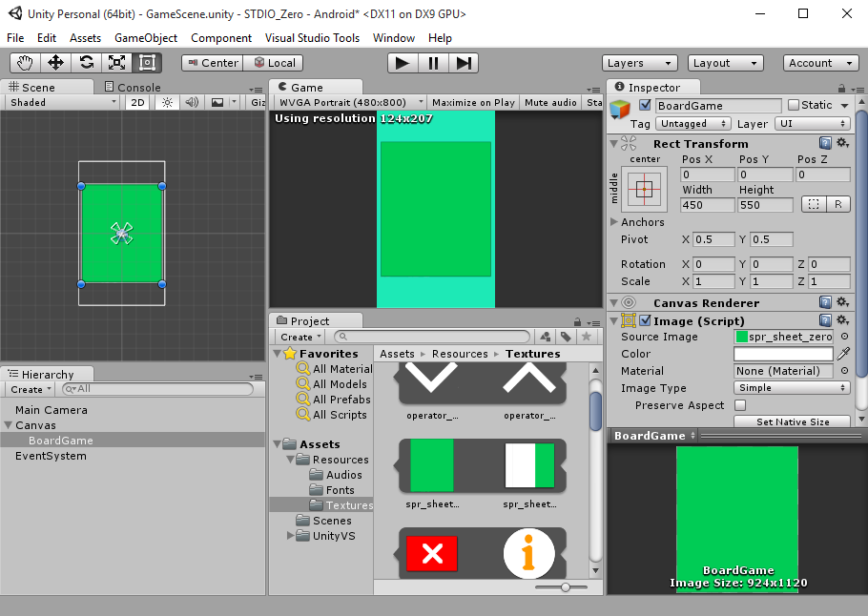Viewport: 868px width, 616px height.
Task: Expand the UnityVS folder
Action: pyautogui.click(x=290, y=535)
